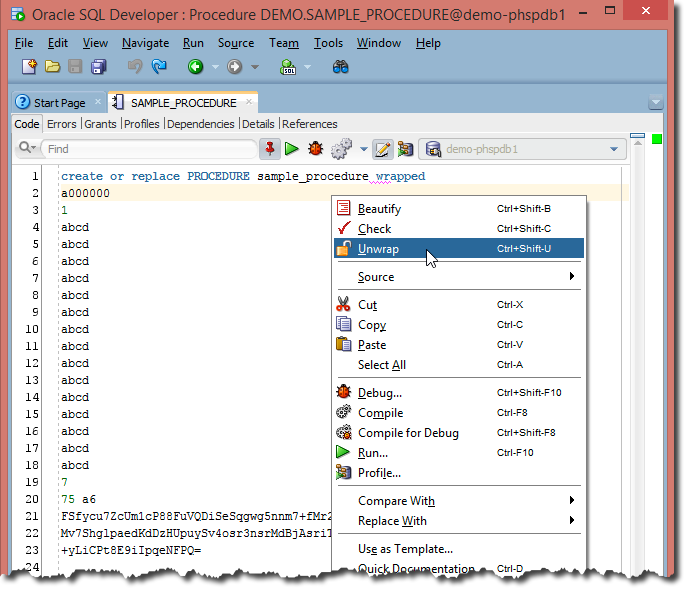684x589 pixels.
Task: Click the Start Page question mark icon
Action: coord(23,102)
